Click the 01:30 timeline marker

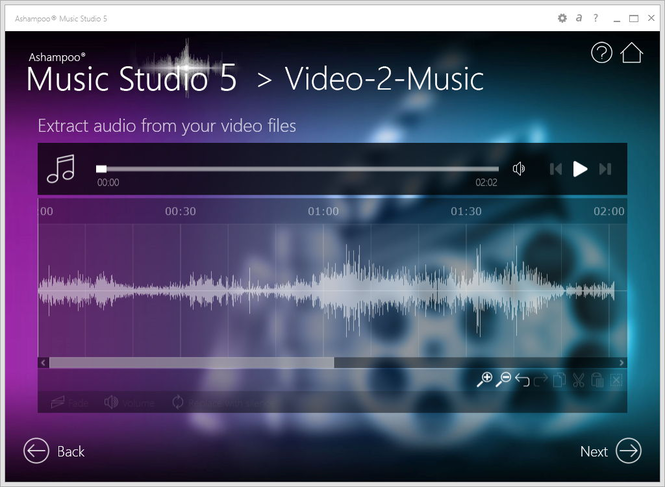coord(466,211)
